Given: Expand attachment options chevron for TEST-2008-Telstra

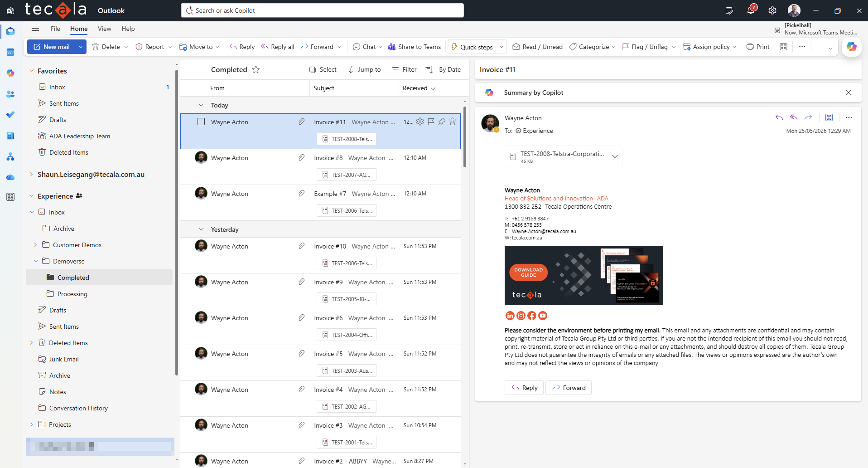Looking at the screenshot, I should point(615,156).
